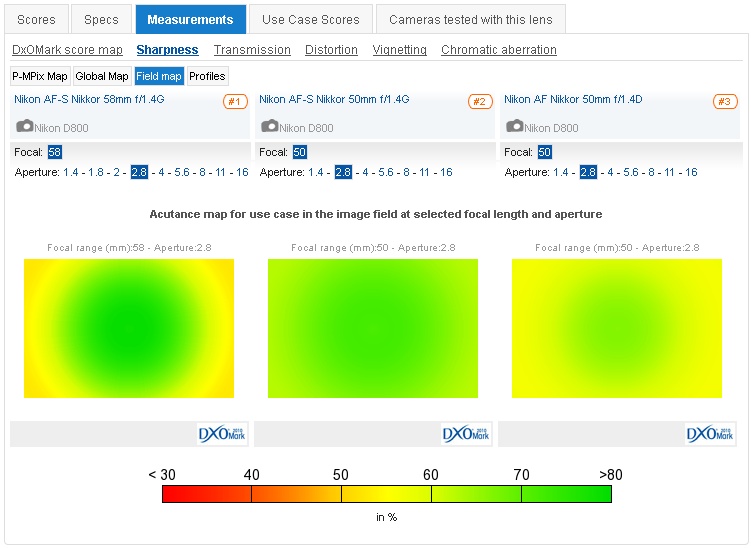Click the #1 rank badge
The width and height of the screenshot is (751, 548).
pos(235,102)
